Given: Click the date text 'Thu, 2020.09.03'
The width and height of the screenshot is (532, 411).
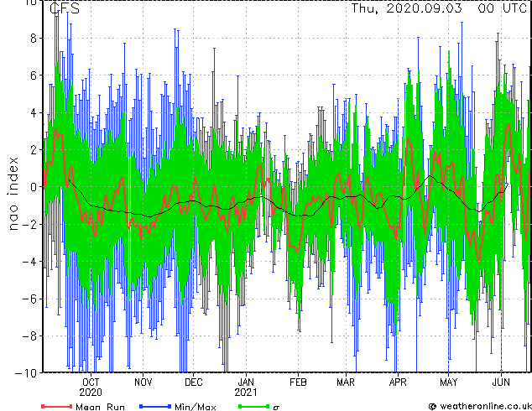Looking at the screenshot, I should click(406, 8).
